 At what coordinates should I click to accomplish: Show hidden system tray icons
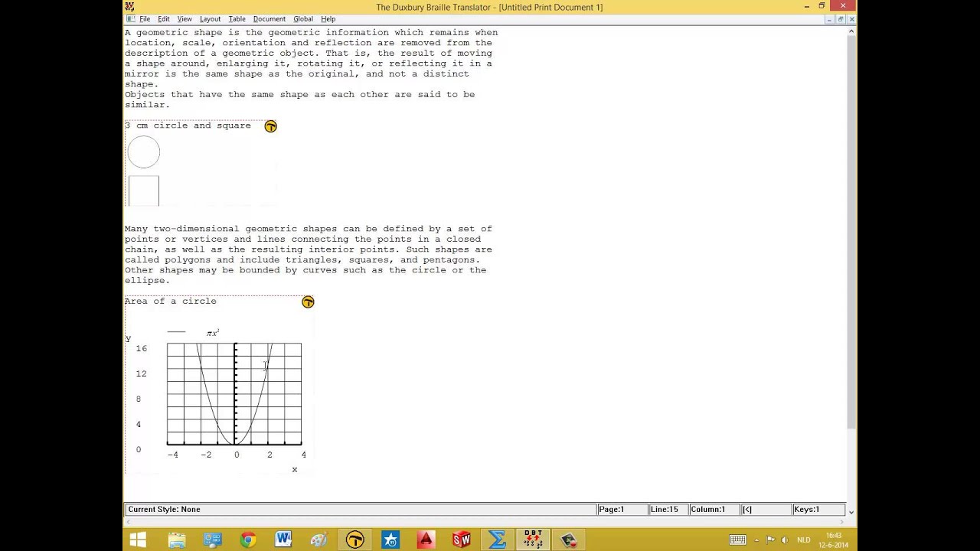pos(756,540)
